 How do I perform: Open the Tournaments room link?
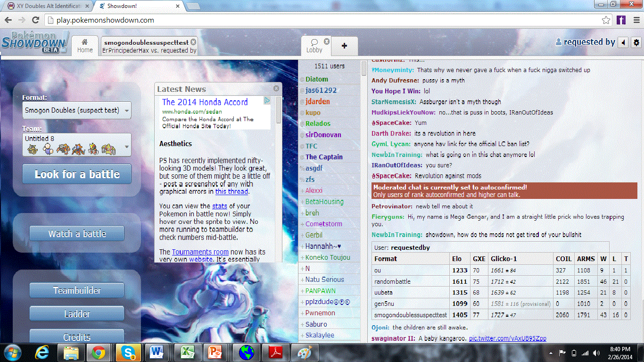click(200, 252)
